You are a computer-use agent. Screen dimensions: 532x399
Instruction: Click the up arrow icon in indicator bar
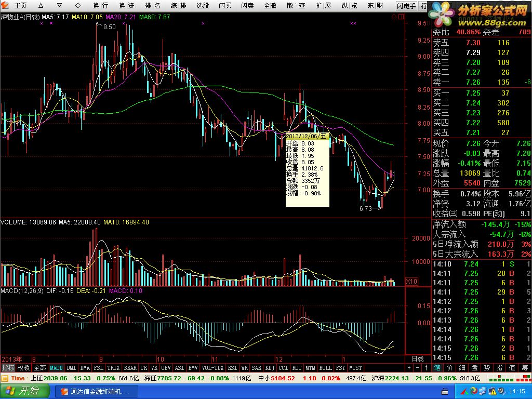click(426, 368)
